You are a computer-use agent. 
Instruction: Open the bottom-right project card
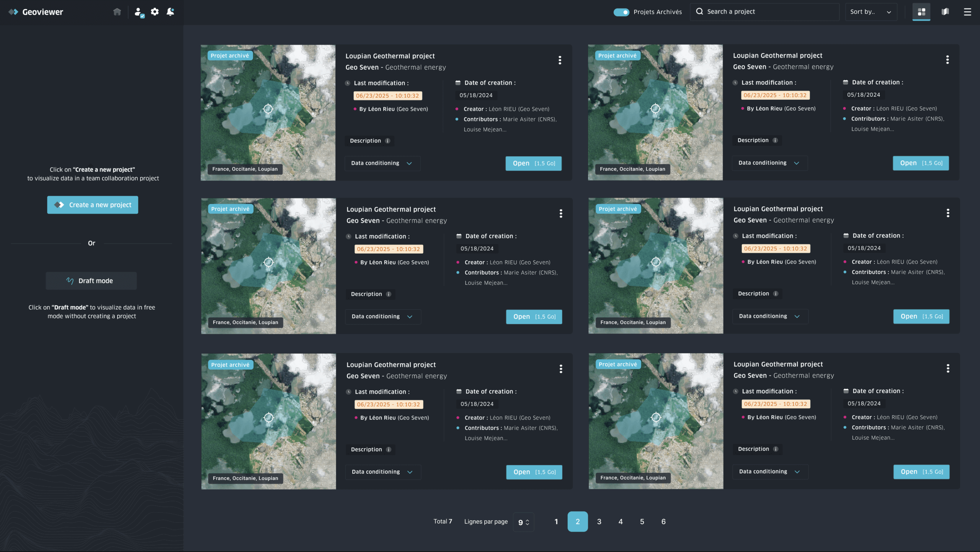pos(921,472)
